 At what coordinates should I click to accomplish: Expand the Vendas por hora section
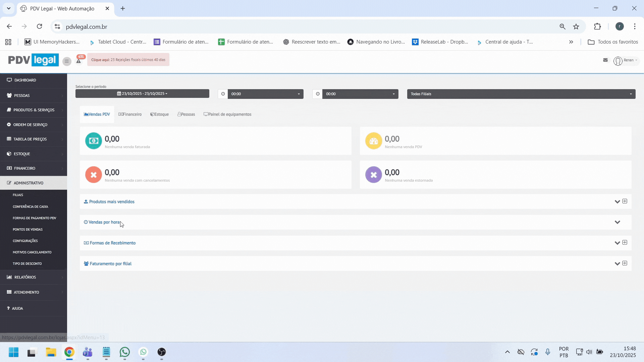coord(617,222)
